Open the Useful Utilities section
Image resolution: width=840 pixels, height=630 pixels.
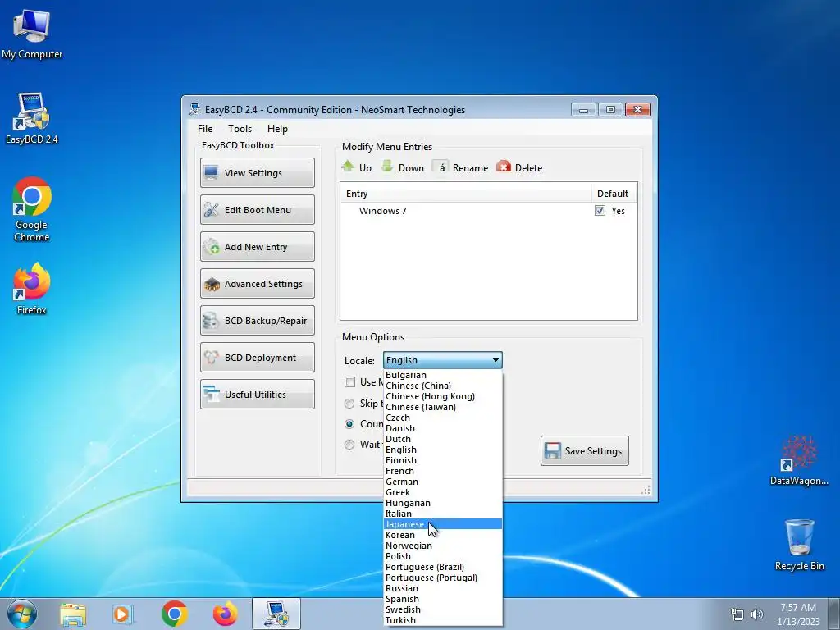257,395
